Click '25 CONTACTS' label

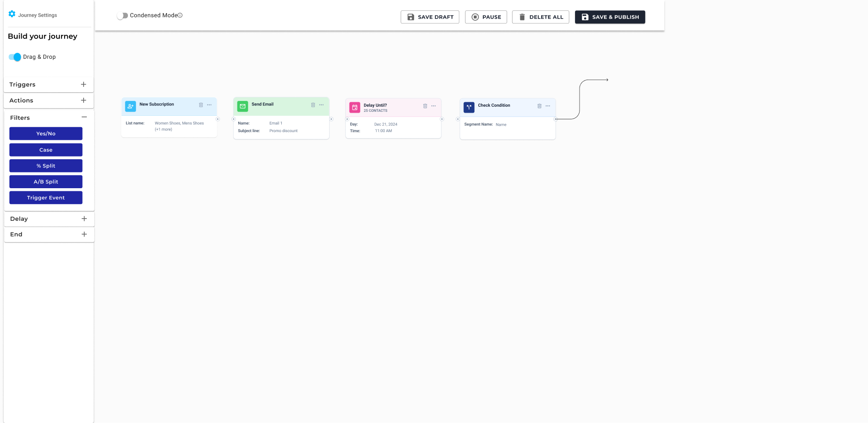(375, 111)
